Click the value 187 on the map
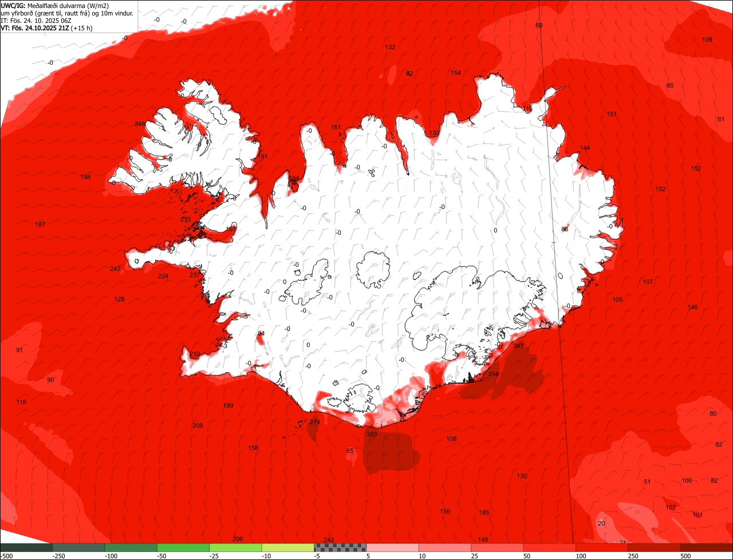The width and height of the screenshot is (733, 560). point(40,224)
